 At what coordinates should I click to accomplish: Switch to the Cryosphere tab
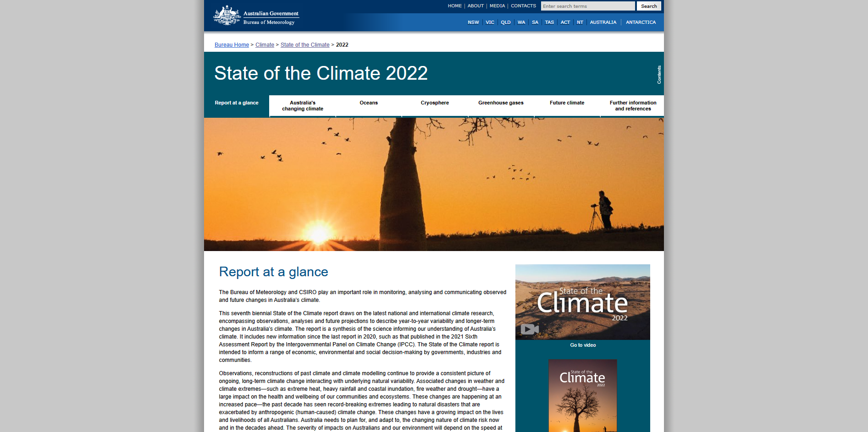pos(435,106)
